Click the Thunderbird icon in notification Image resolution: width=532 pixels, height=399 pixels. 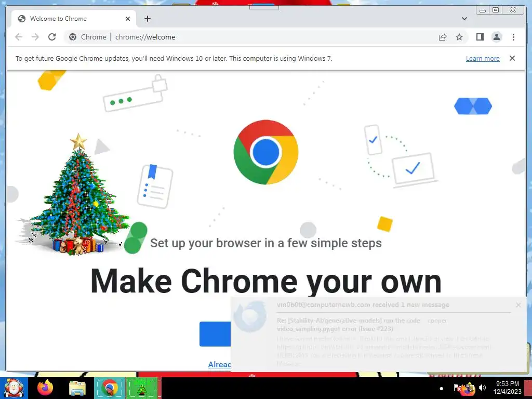tap(250, 317)
